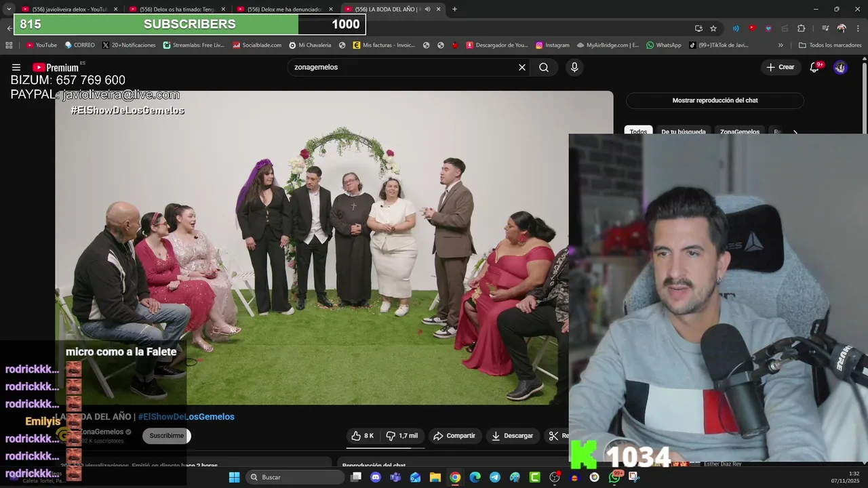
Task: Open the Mis facturas bookmark
Action: click(x=384, y=45)
